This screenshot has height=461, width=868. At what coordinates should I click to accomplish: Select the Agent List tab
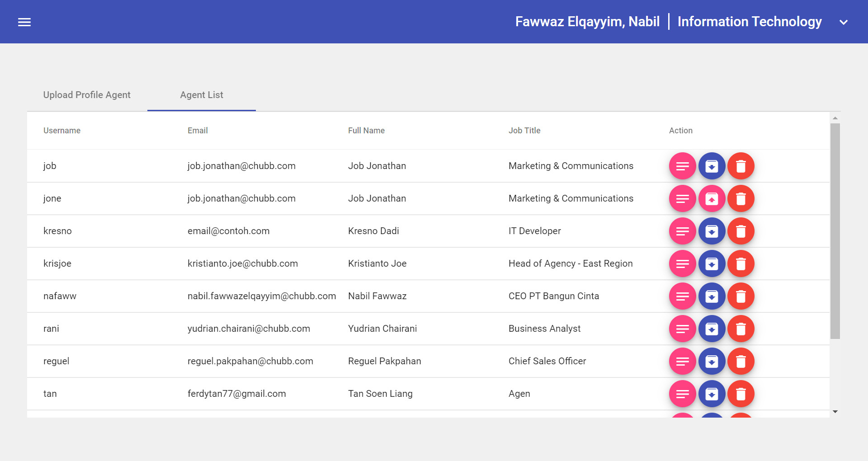[x=202, y=95]
